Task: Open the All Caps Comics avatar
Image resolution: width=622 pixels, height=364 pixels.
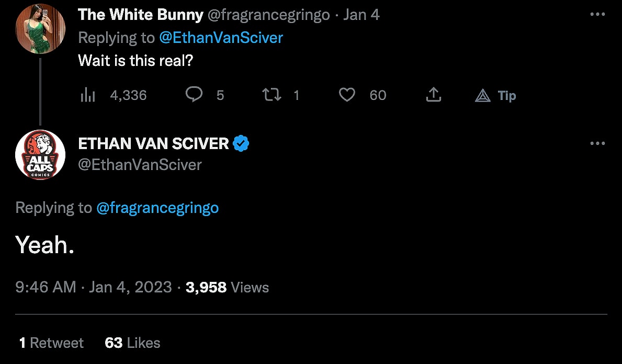Action: (x=40, y=155)
